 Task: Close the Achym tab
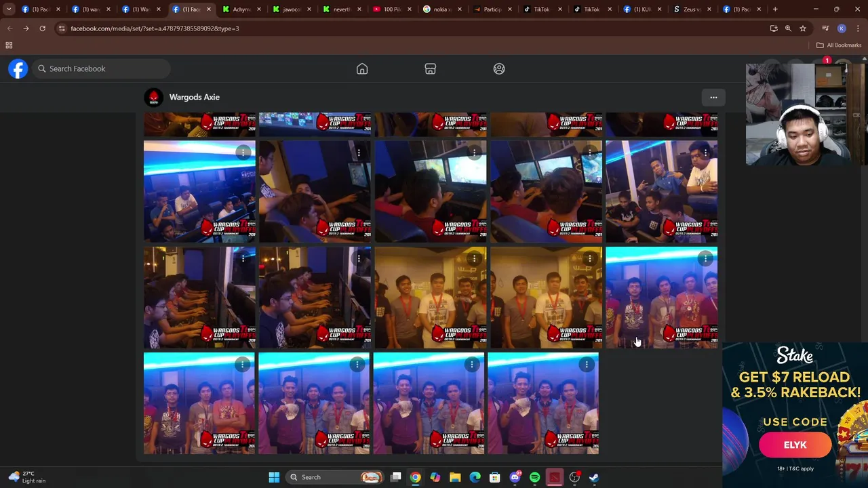click(258, 9)
